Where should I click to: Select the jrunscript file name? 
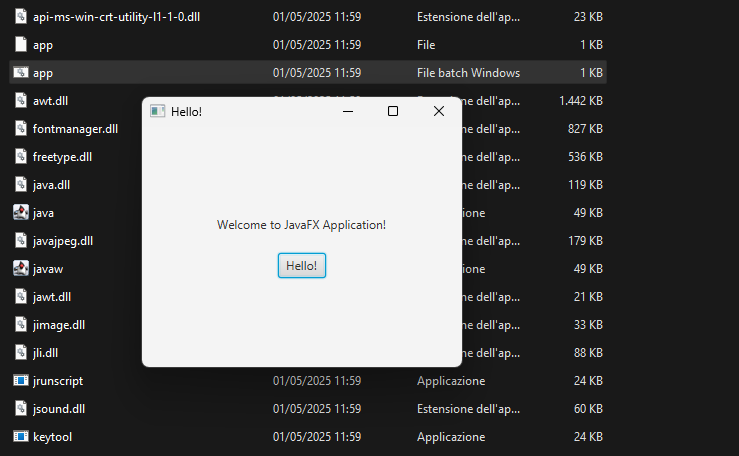coord(58,381)
